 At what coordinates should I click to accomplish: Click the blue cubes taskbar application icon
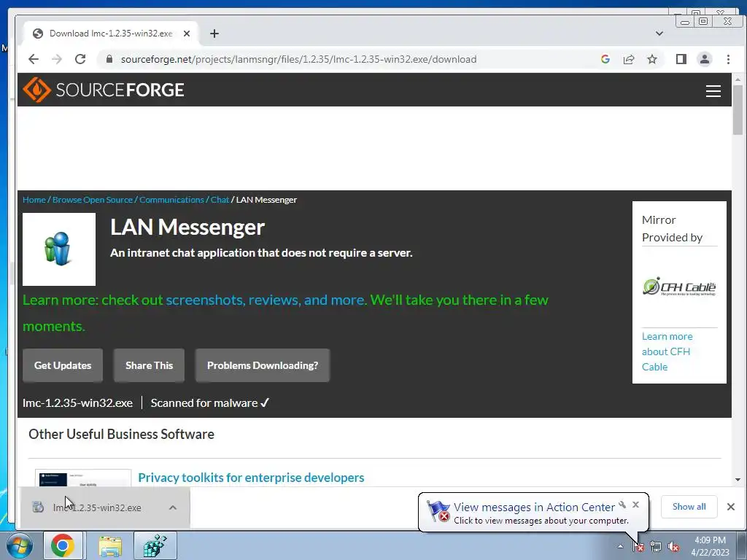[155, 545]
